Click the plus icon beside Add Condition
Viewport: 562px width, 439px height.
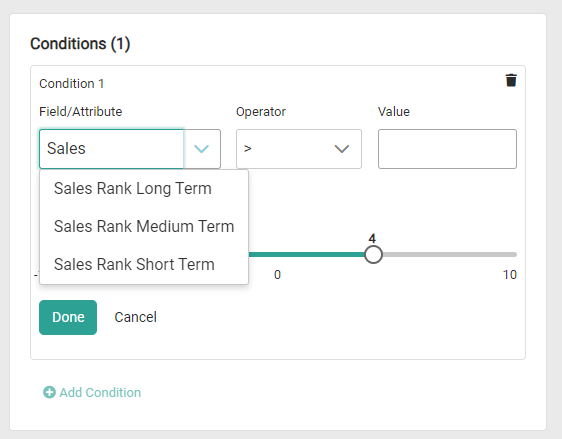click(49, 392)
